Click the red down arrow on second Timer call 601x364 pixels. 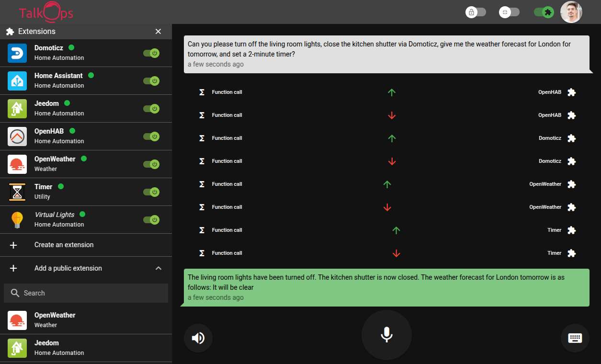(x=396, y=253)
